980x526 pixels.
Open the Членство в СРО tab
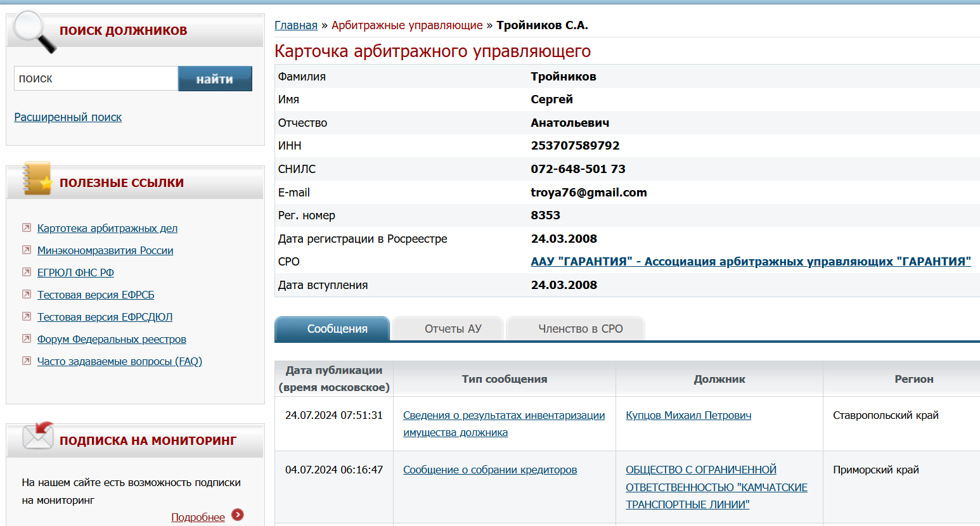click(x=580, y=329)
